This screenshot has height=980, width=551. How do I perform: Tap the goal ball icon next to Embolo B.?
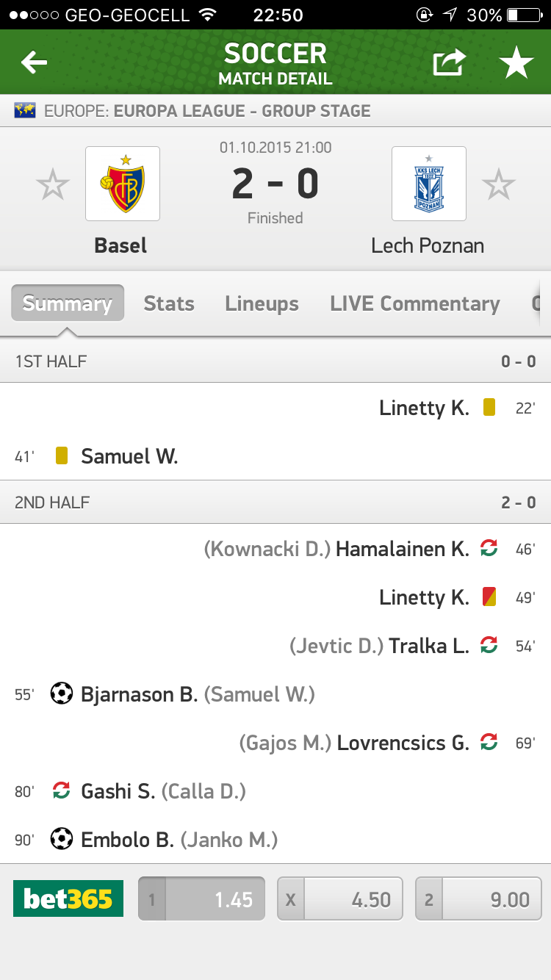click(62, 839)
